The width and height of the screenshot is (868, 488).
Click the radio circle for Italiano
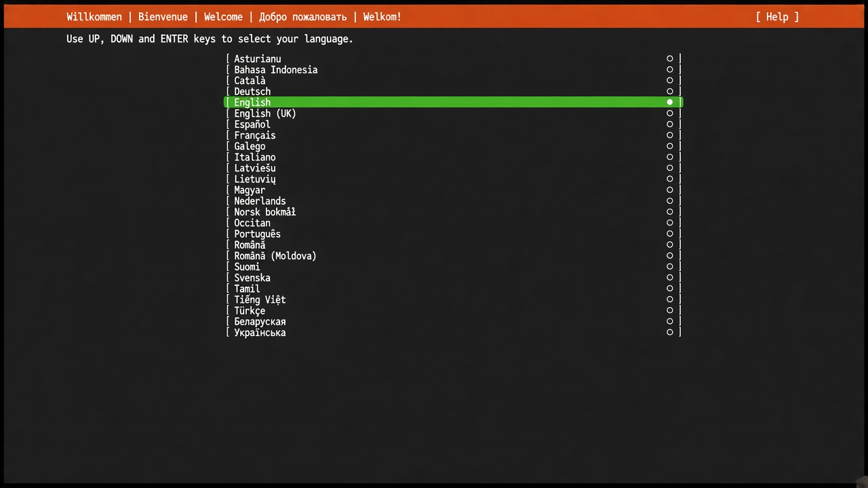click(x=670, y=157)
